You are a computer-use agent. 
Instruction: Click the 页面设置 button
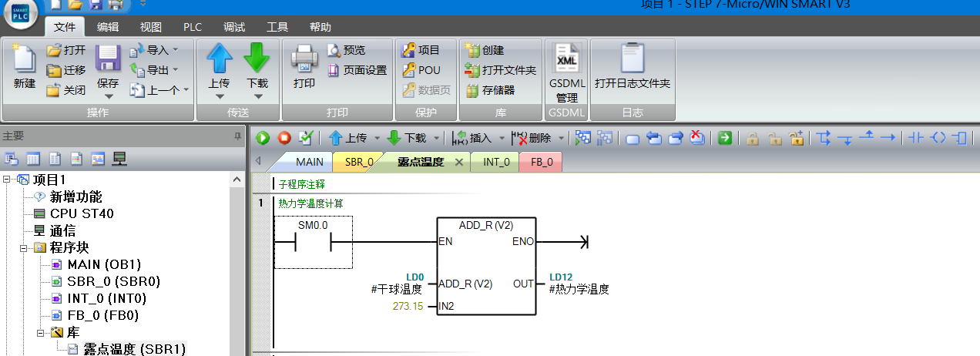coord(357,70)
